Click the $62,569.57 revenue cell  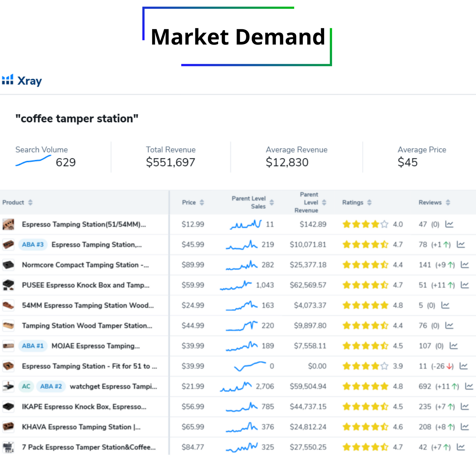pyautogui.click(x=308, y=285)
